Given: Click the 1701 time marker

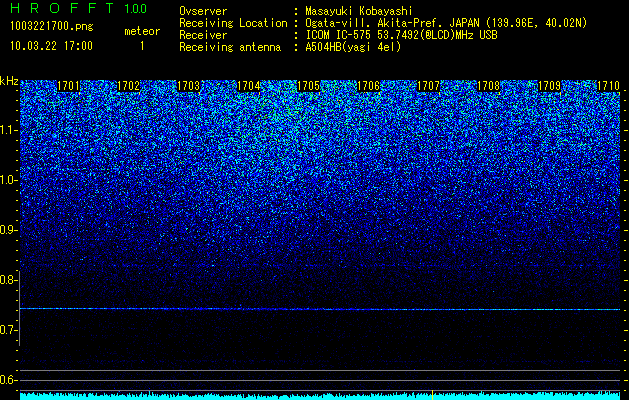Looking at the screenshot, I should pyautogui.click(x=68, y=86).
